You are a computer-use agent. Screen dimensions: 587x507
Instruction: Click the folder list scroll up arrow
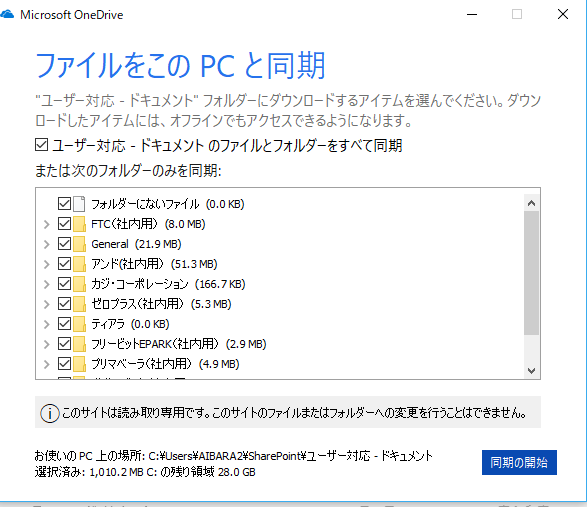click(531, 203)
